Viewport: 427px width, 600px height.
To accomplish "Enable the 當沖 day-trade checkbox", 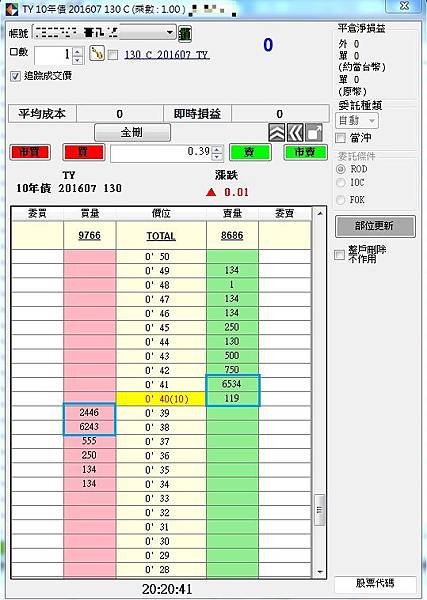I will coord(341,138).
